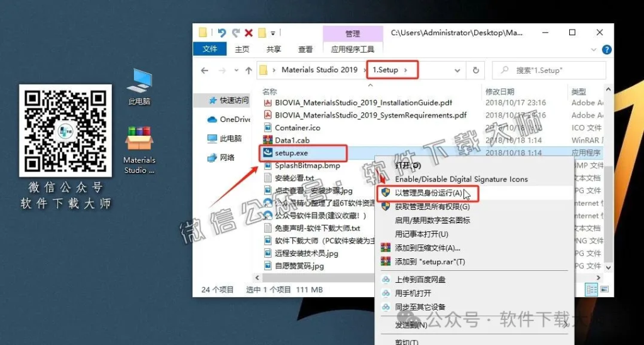Select 公众号软件目录(建议收藏!) shortcut
This screenshot has height=345, width=644.
click(x=320, y=216)
